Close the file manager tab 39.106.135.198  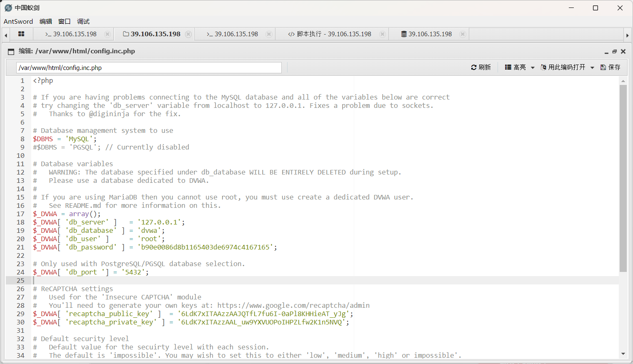point(188,34)
